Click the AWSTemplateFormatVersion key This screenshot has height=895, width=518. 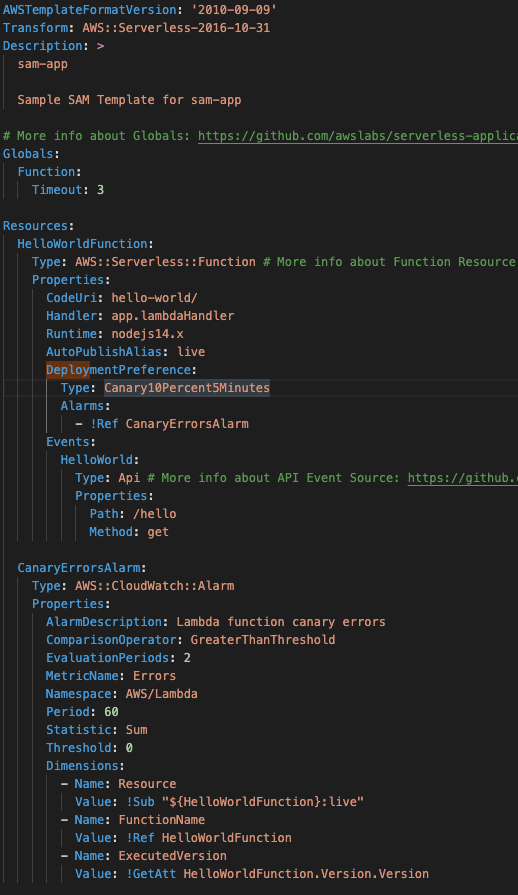[x=89, y=10]
